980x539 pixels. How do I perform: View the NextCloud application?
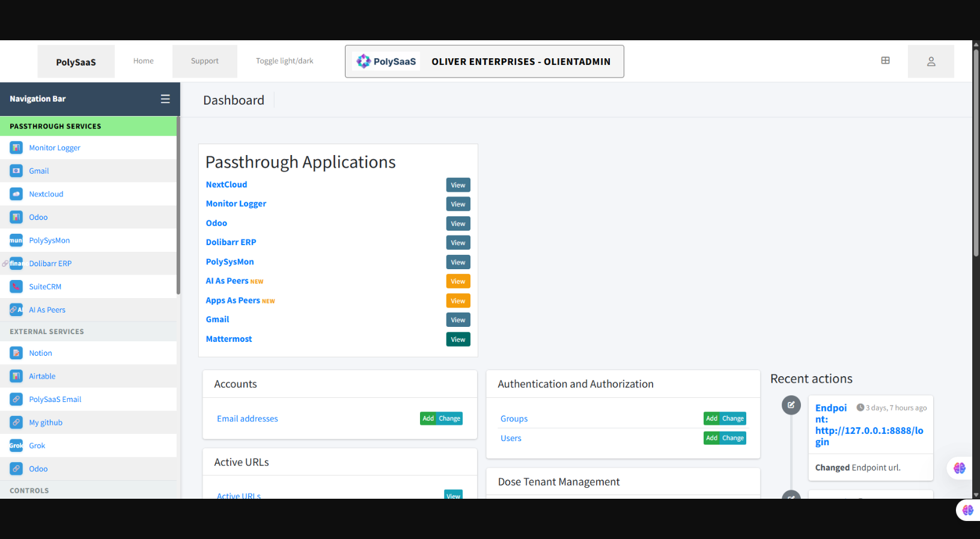pyautogui.click(x=458, y=185)
